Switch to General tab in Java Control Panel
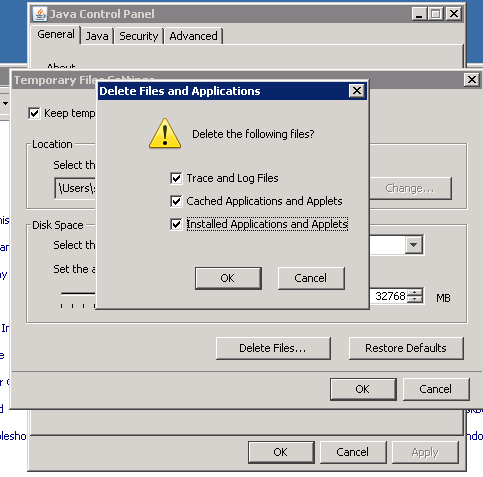This screenshot has width=483, height=477. pyautogui.click(x=56, y=34)
